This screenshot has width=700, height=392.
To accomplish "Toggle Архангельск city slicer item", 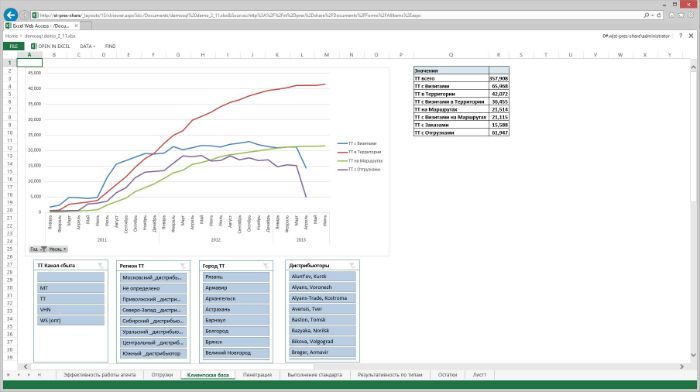I will 236,298.
